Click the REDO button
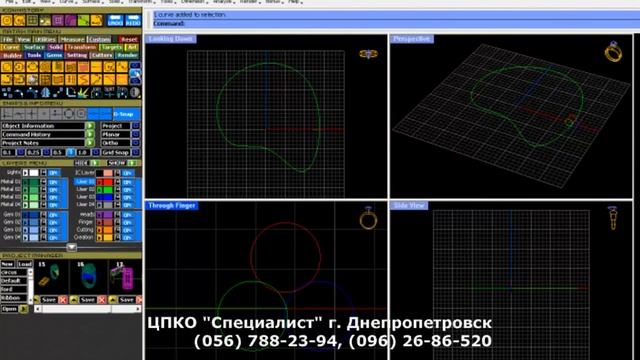 click(x=133, y=20)
